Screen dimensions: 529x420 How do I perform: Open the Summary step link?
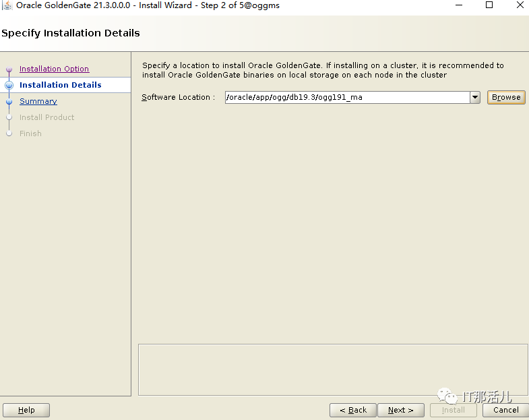click(x=38, y=101)
